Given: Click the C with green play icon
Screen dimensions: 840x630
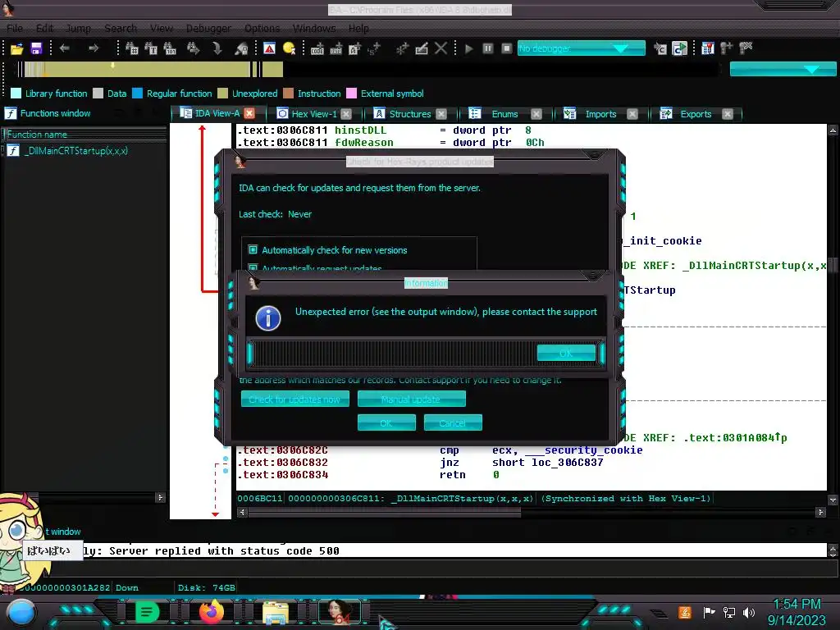Looking at the screenshot, I should coord(679,48).
